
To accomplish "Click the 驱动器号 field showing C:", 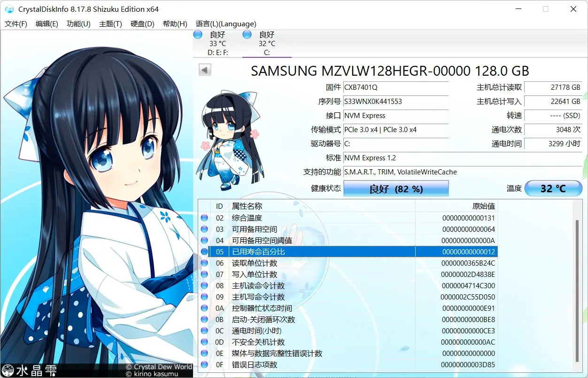I will (396, 144).
